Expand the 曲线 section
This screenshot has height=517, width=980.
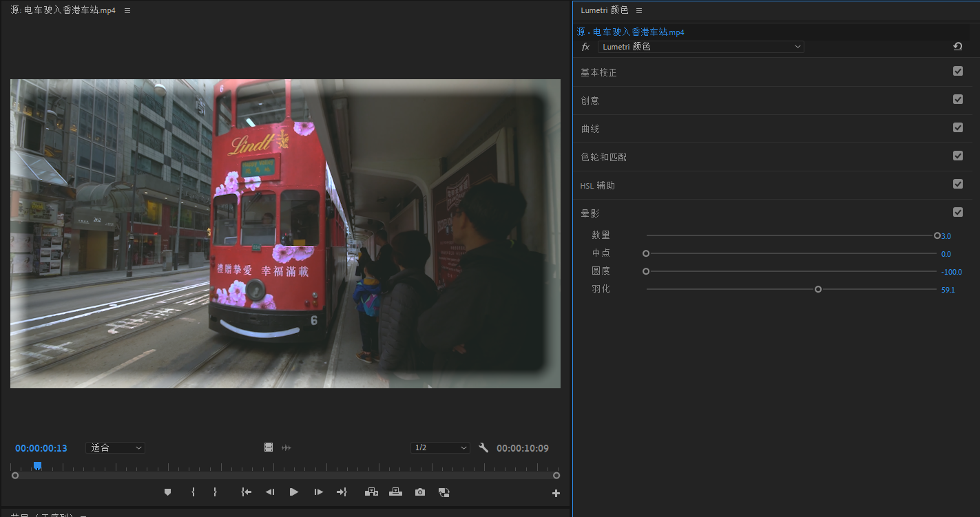(x=590, y=129)
